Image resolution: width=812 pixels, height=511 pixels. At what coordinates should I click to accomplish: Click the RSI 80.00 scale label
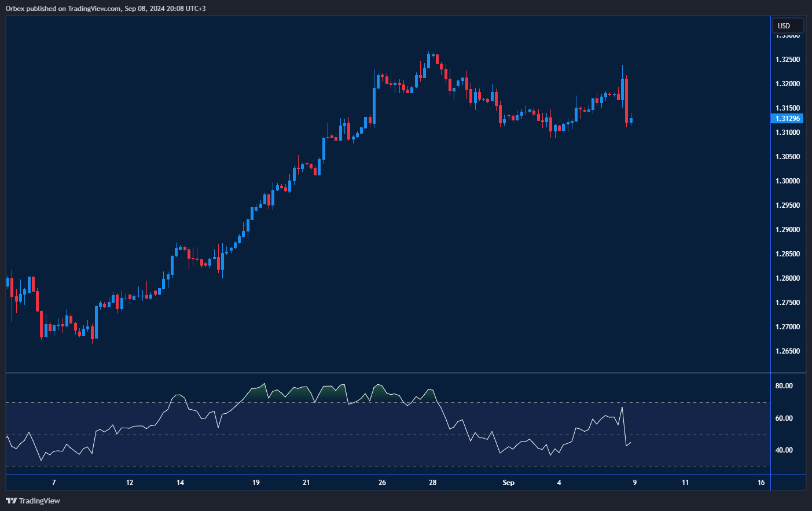point(784,386)
